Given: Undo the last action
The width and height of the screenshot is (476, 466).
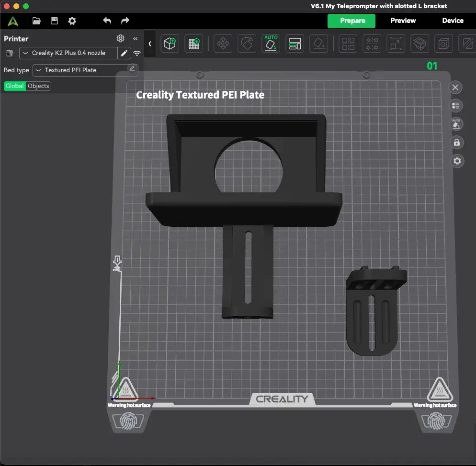Looking at the screenshot, I should [107, 21].
